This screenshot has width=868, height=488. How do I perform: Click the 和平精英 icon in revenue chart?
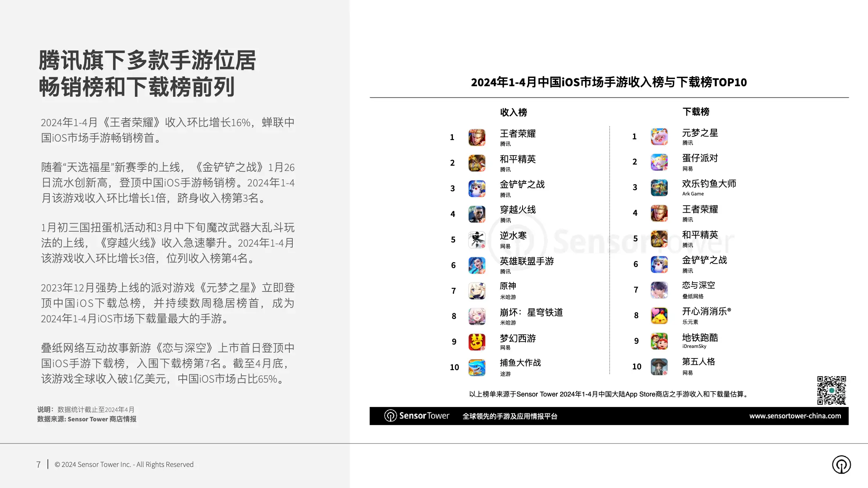477,163
